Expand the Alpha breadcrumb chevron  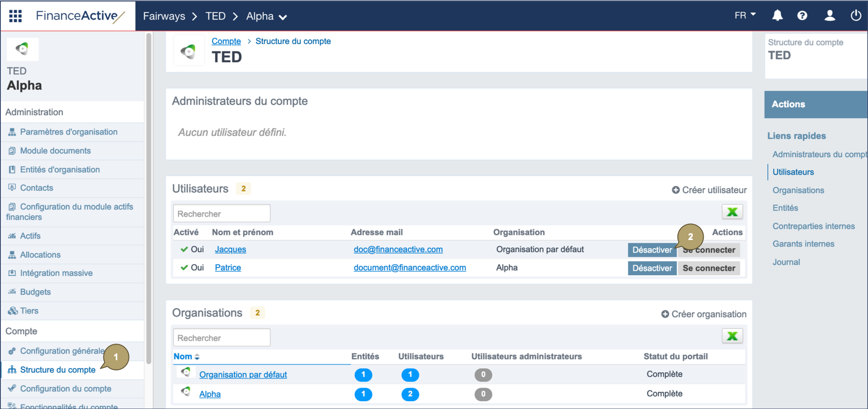[283, 17]
